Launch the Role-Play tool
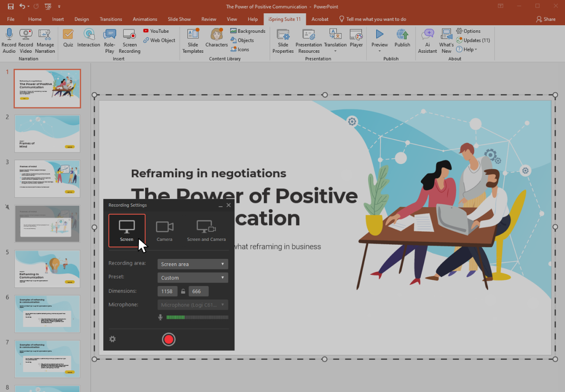Image resolution: width=565 pixels, height=392 pixels. point(109,40)
